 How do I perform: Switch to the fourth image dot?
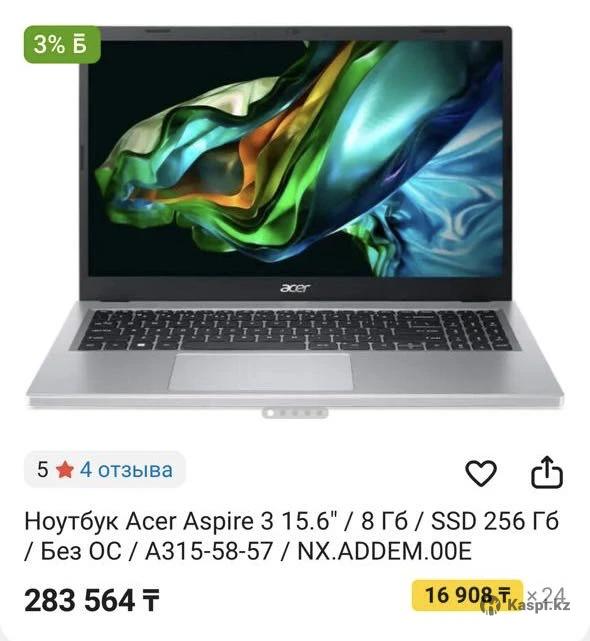[x=308, y=413]
